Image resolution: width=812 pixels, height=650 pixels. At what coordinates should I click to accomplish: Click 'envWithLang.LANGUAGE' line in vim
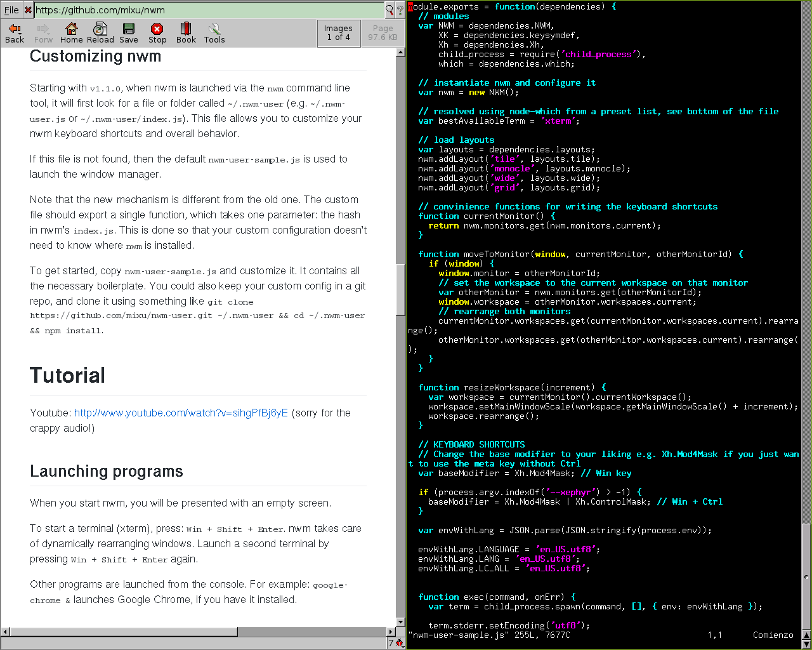tap(509, 550)
